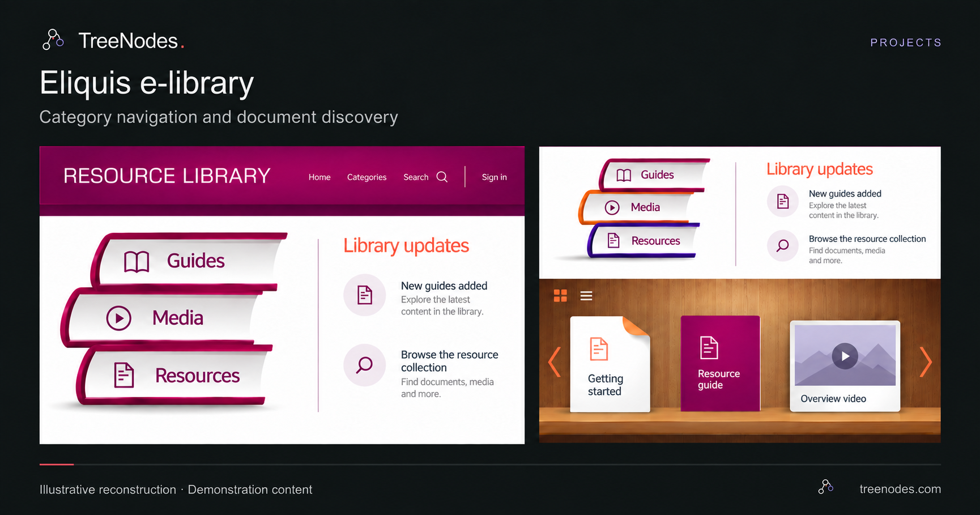980x515 pixels.
Task: Click the Sign in link
Action: point(494,177)
